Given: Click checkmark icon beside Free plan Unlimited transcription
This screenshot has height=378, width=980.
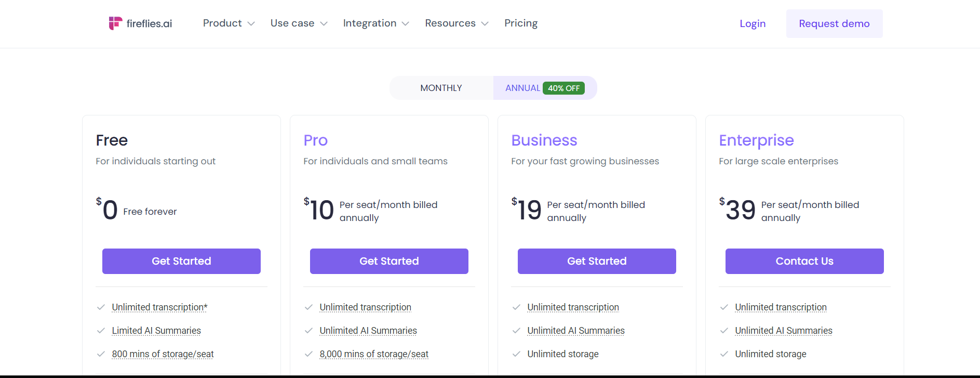Looking at the screenshot, I should coord(101,307).
